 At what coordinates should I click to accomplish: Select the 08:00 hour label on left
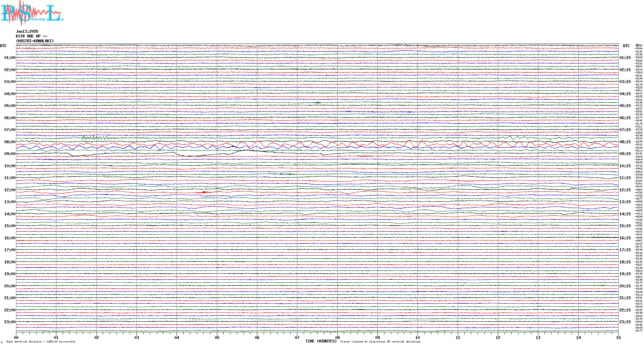pos(10,142)
